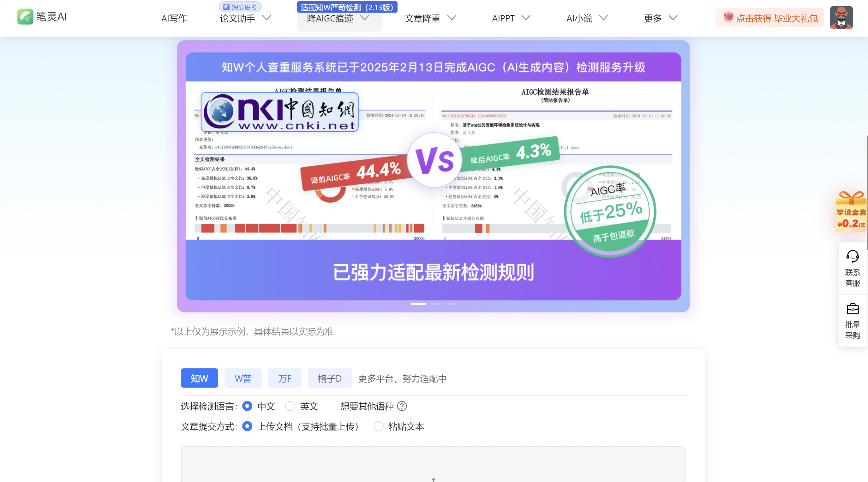
Task: Click the red gift icon in 毕业大礼包 banner
Action: pyautogui.click(x=728, y=17)
